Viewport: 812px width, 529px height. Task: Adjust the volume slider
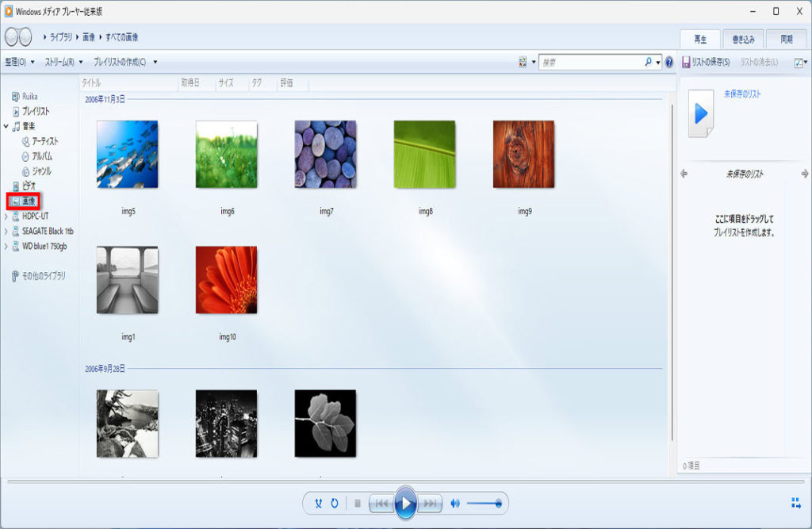click(x=483, y=503)
